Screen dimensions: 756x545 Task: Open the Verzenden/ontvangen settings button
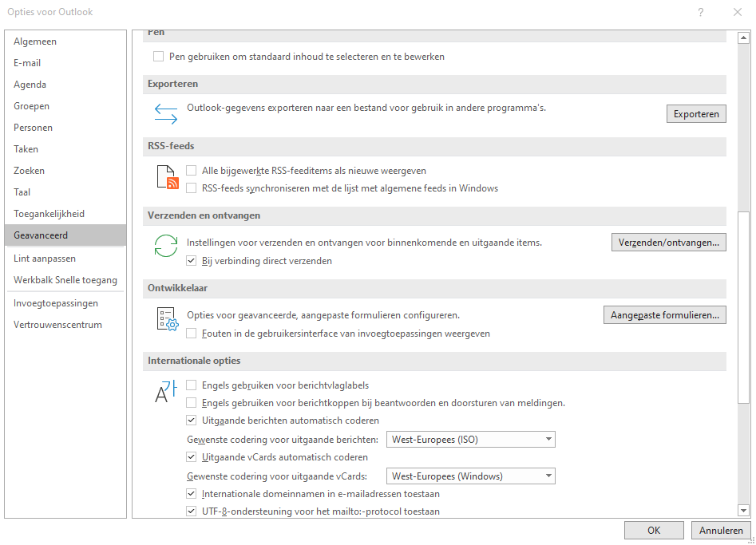pos(669,243)
